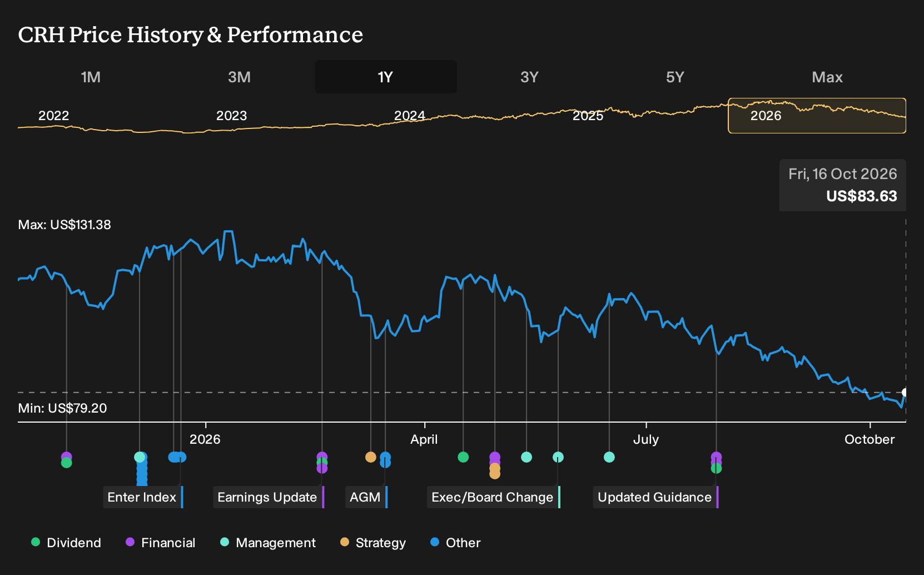Click the white current price point on chart
Screen dimensions: 924x575
point(905,393)
